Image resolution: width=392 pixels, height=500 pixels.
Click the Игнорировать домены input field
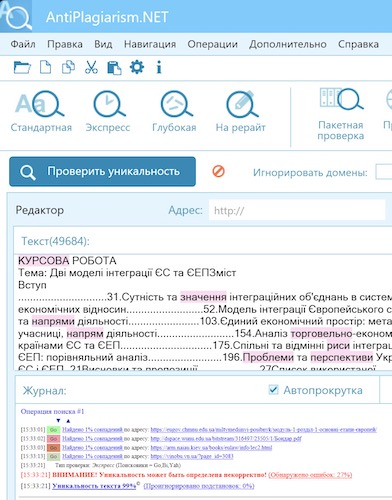coord(384,172)
